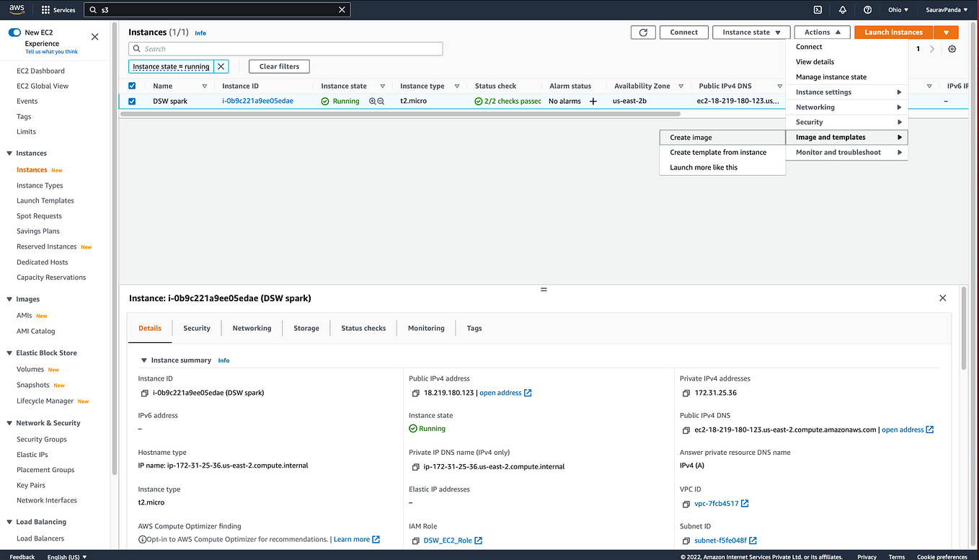
Task: Open Security Groups in sidebar
Action: point(42,439)
